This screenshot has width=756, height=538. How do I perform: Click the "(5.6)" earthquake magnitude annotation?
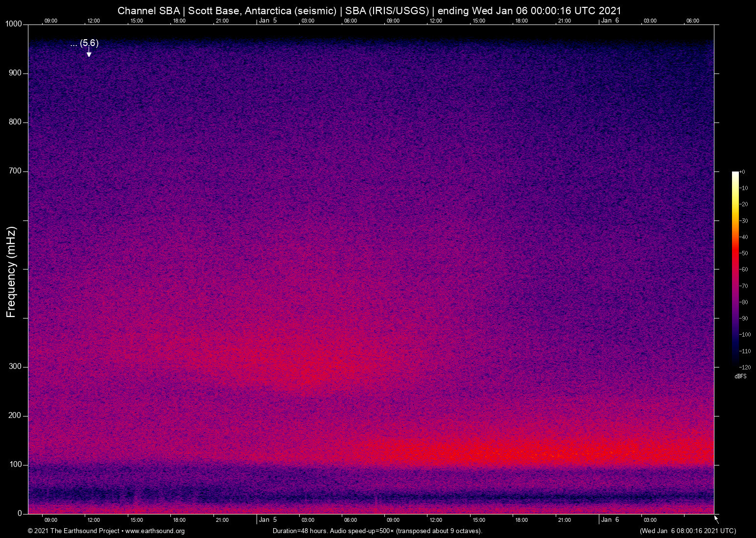pos(88,44)
